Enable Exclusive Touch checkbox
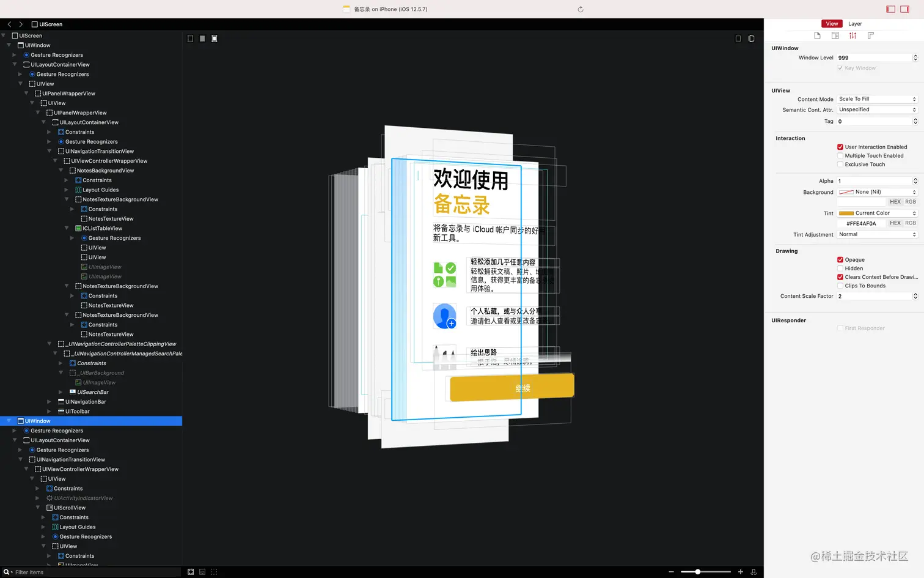Screen dimensions: 924x578 [840, 164]
